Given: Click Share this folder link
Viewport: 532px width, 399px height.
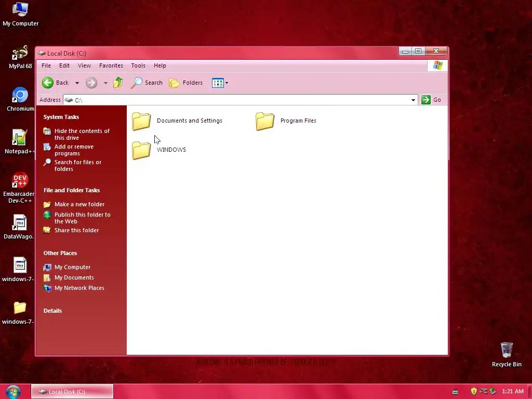Looking at the screenshot, I should pyautogui.click(x=76, y=230).
